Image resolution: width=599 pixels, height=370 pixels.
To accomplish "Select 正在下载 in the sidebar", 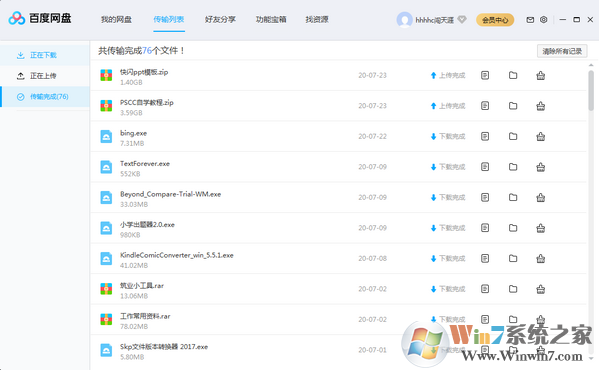I will tap(45, 55).
